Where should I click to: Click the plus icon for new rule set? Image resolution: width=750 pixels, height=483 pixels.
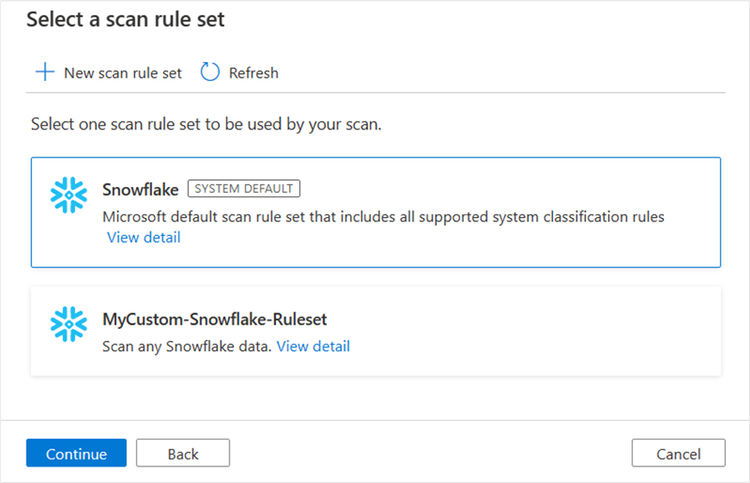pos(44,72)
